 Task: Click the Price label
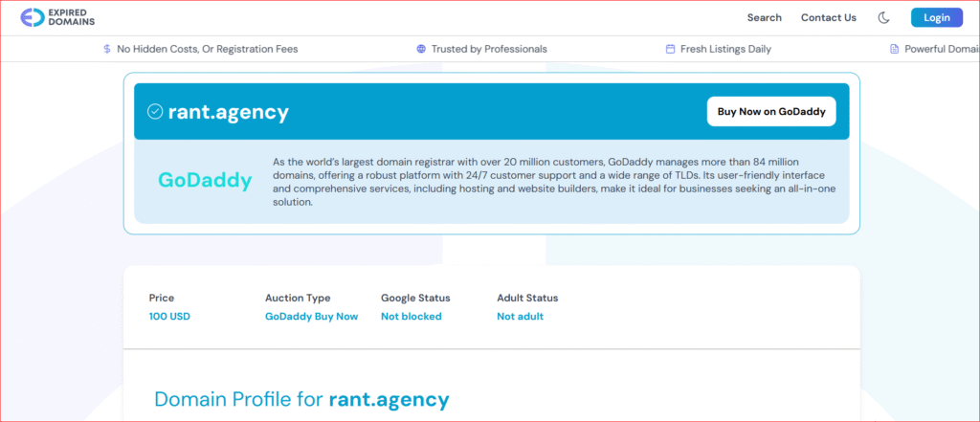(161, 298)
